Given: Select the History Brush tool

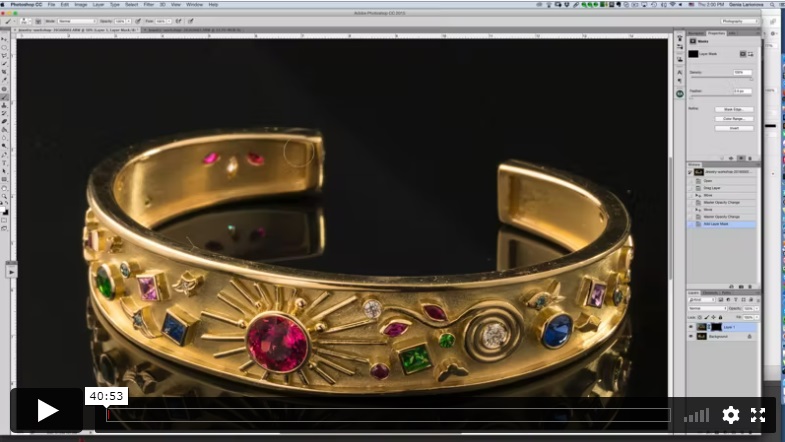Looking at the screenshot, I should (x=5, y=113).
